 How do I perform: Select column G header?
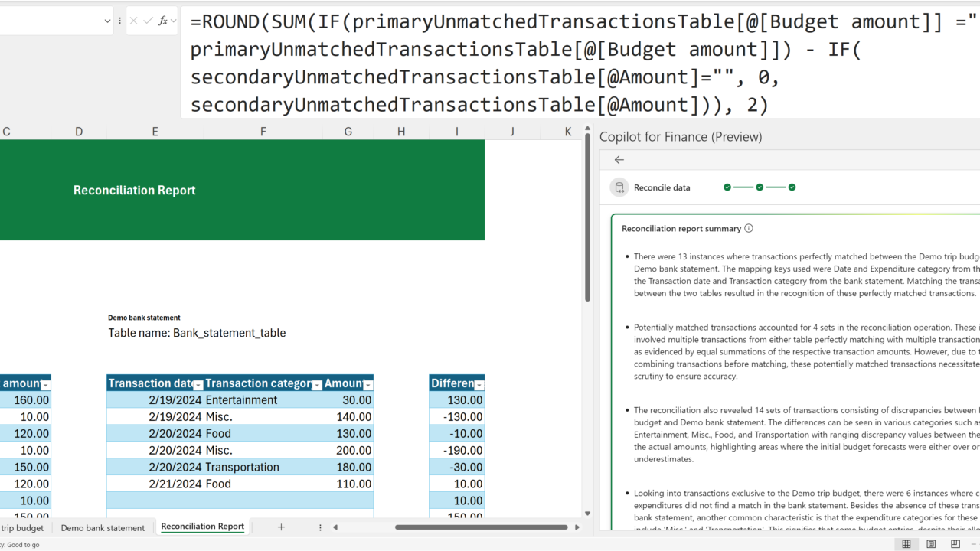[348, 132]
